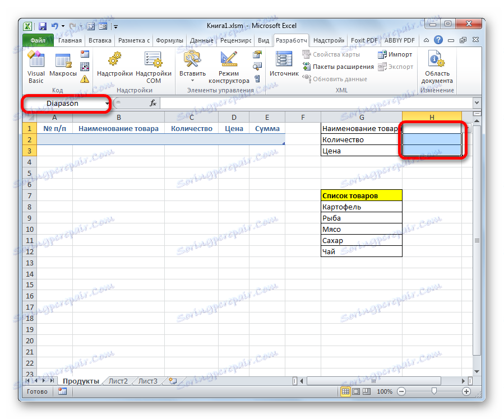Click the form icon in quick access toolbar
The width and height of the screenshot is (504, 420).
103,26
